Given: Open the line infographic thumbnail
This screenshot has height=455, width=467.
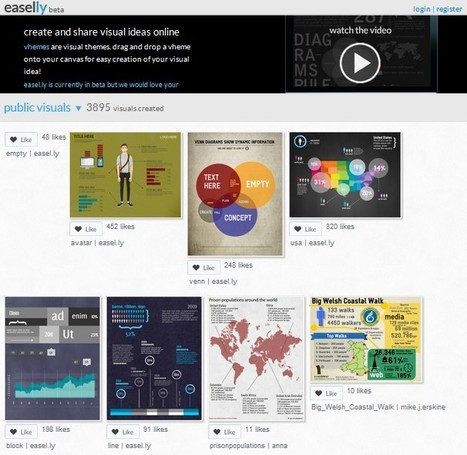Looking at the screenshot, I should tap(154, 358).
